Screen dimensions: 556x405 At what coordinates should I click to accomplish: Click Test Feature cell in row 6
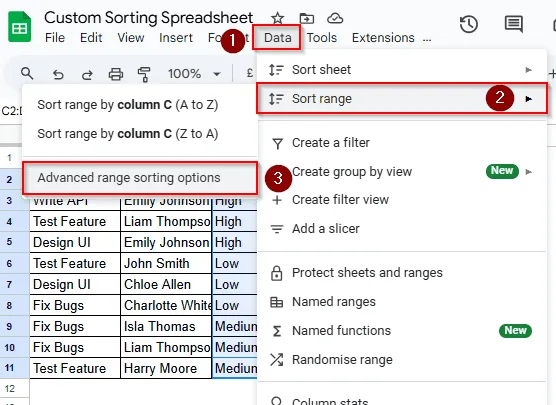tap(75, 263)
